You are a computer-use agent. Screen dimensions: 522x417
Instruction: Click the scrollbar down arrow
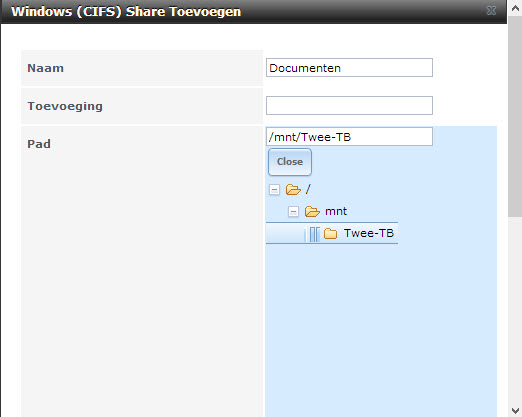(515, 410)
